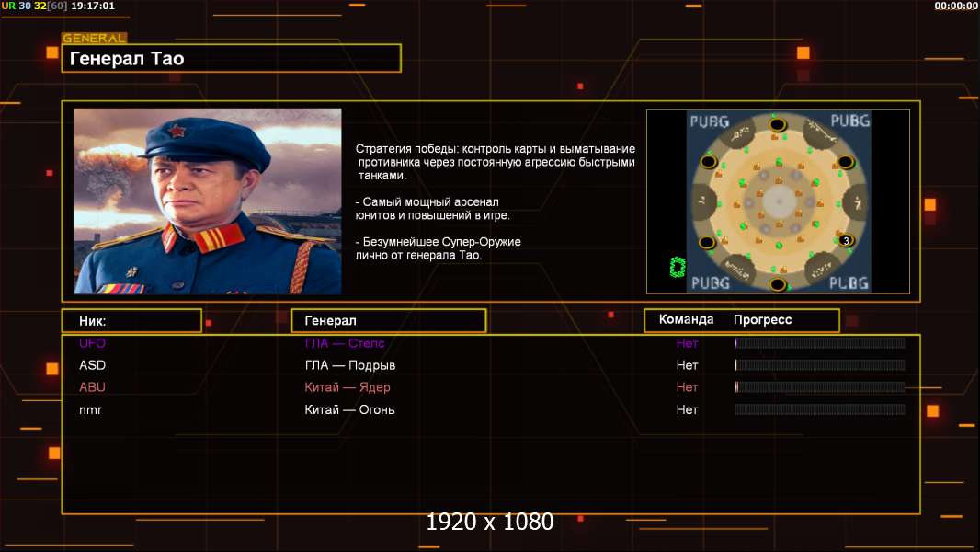Viewport: 980px width, 552px height.
Task: Click the loading progress bar for nmr
Action: pyautogui.click(x=820, y=409)
